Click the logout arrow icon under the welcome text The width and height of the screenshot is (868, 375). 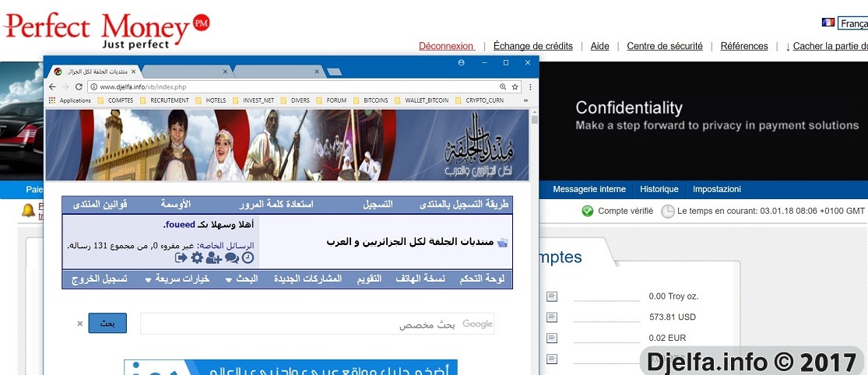pos(181,258)
